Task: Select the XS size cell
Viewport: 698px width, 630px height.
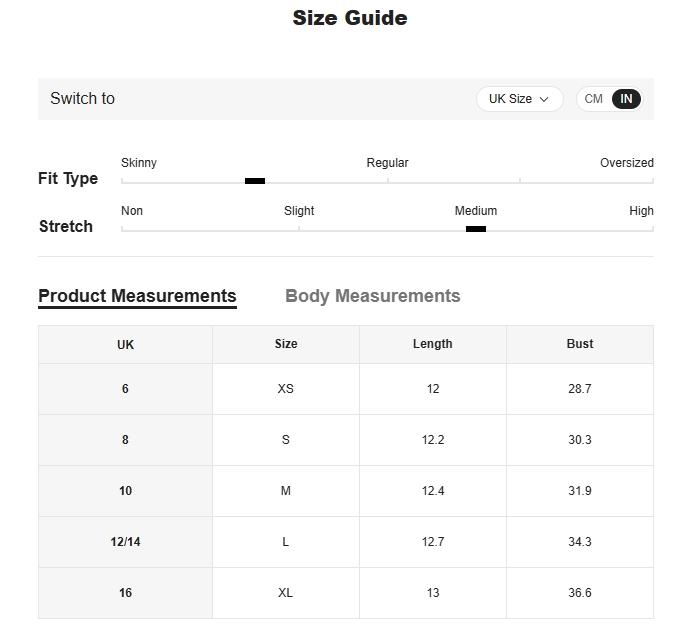Action: 286,389
